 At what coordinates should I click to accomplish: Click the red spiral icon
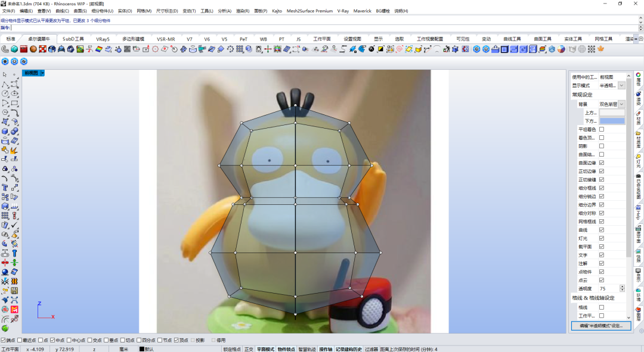point(399,49)
